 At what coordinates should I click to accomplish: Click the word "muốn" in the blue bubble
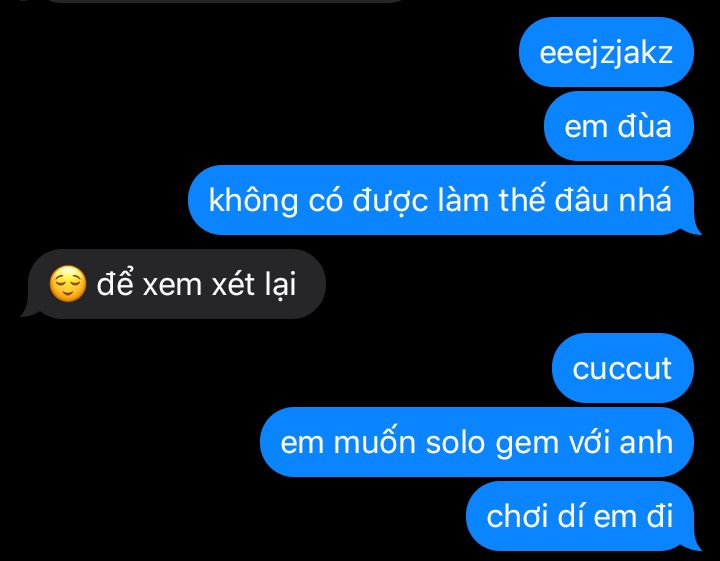[x=374, y=441]
